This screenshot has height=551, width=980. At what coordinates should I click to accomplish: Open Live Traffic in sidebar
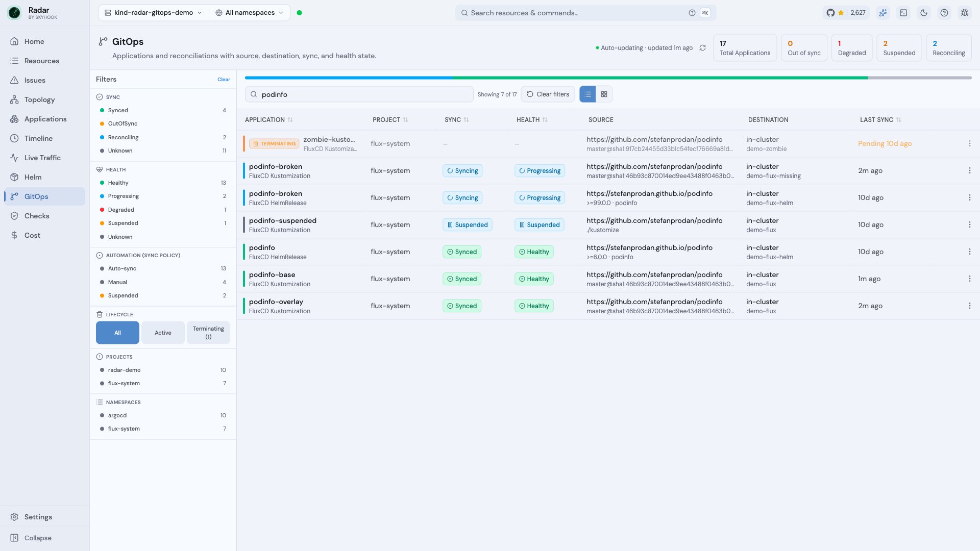(44, 158)
